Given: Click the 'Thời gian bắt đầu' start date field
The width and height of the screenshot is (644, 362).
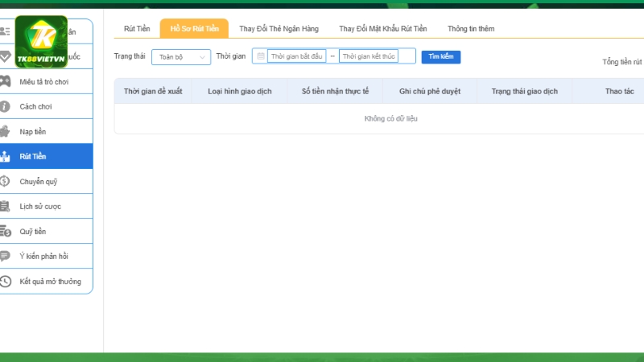Looking at the screenshot, I should click(296, 56).
